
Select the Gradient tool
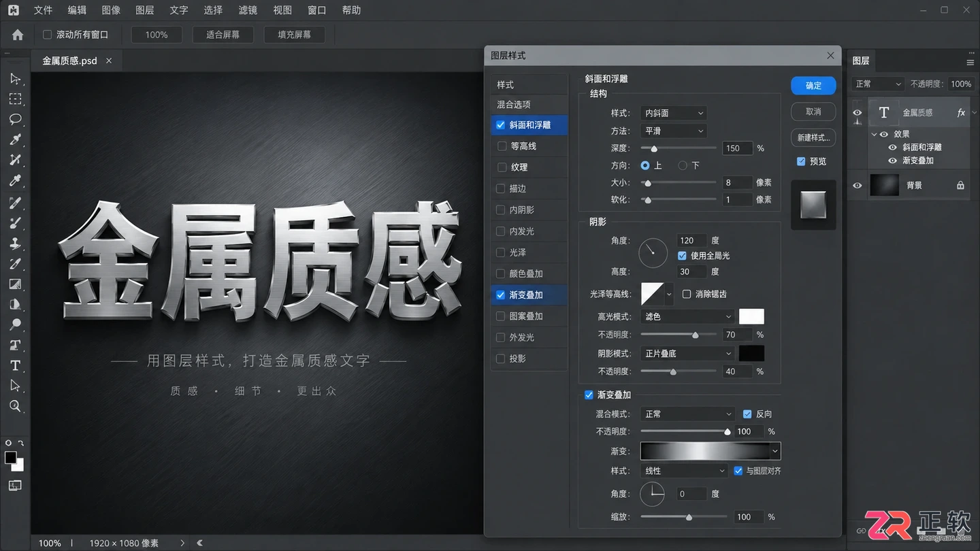click(15, 284)
